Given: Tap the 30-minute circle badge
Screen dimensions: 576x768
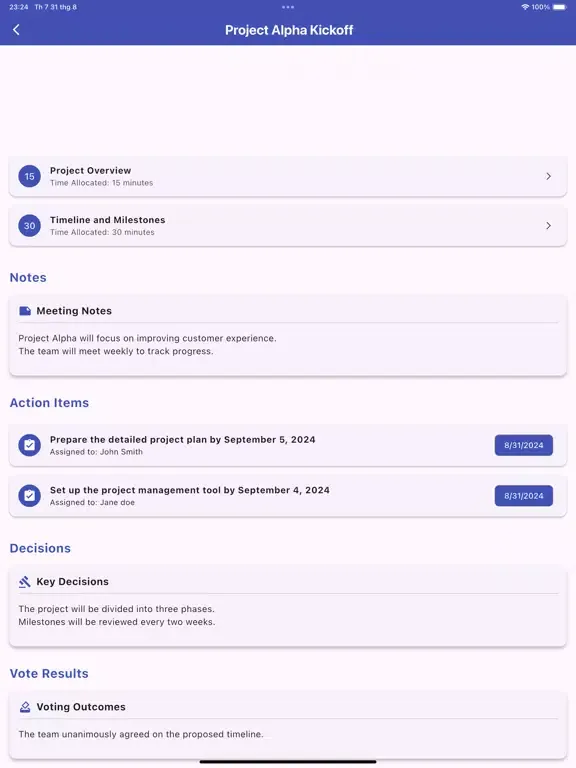Looking at the screenshot, I should coord(29,226).
